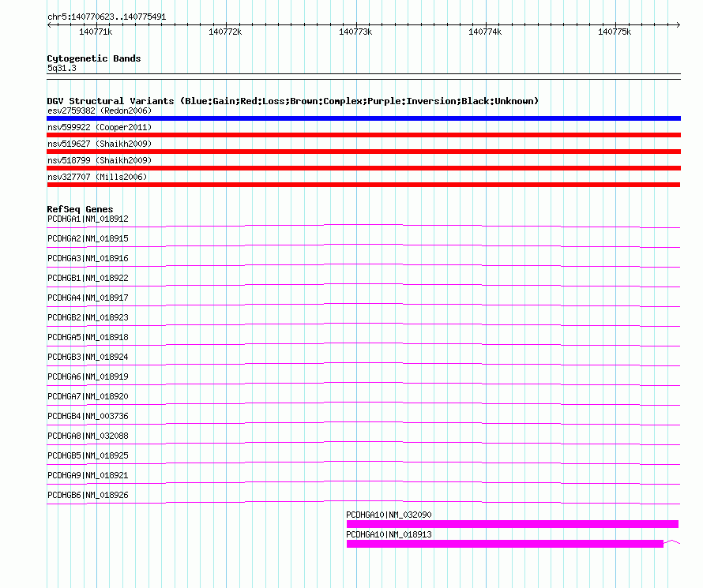
Task: Select the red nsv327707 loss bar
Action: click(x=363, y=185)
